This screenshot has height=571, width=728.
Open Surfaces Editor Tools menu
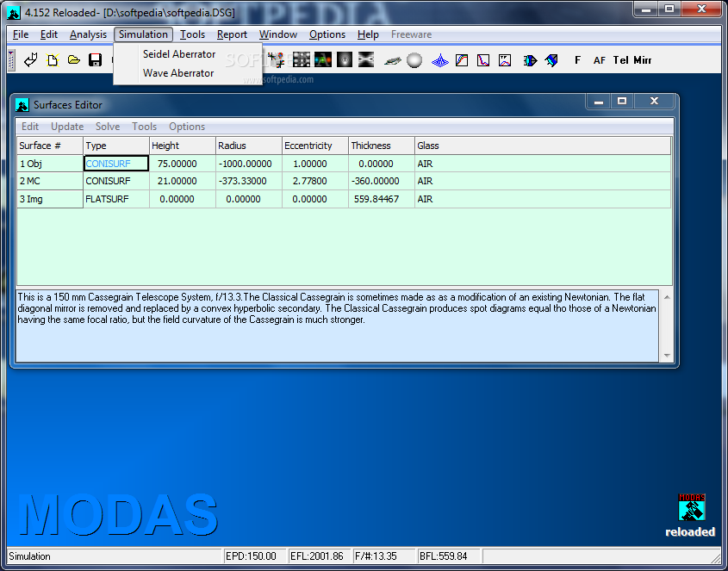click(145, 127)
